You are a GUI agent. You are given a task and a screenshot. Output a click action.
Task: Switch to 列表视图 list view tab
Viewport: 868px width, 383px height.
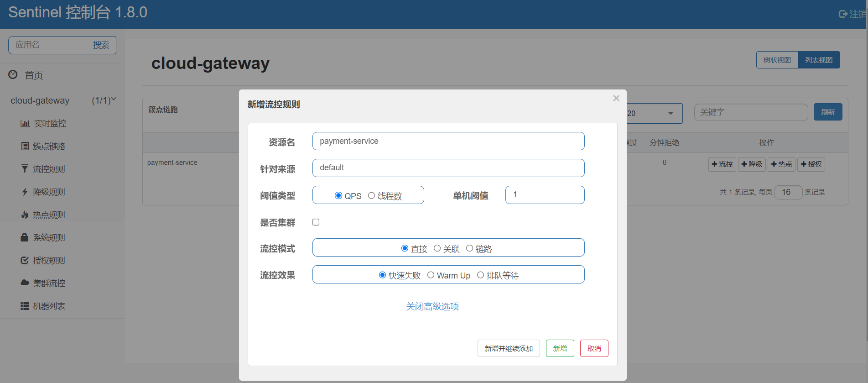pos(818,60)
